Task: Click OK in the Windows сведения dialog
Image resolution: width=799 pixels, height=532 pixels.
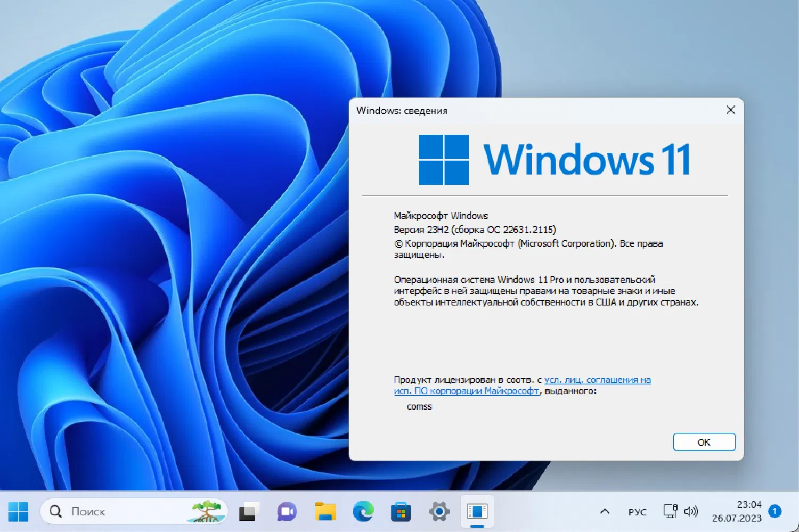Action: click(x=704, y=442)
